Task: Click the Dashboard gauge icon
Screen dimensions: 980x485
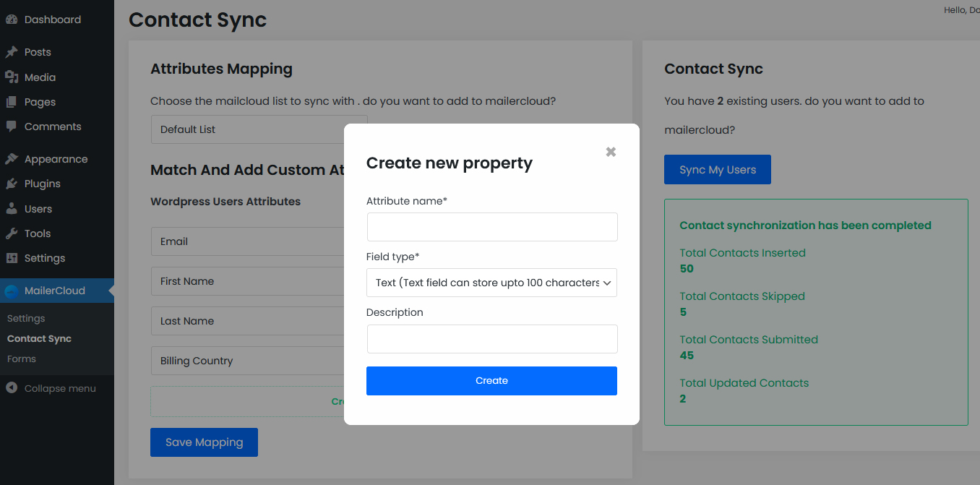Action: click(x=12, y=20)
